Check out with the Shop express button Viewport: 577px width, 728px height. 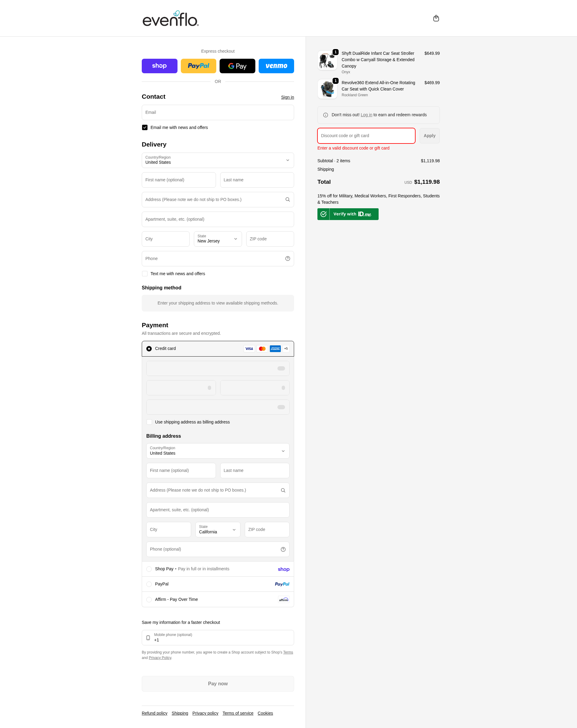coord(159,65)
